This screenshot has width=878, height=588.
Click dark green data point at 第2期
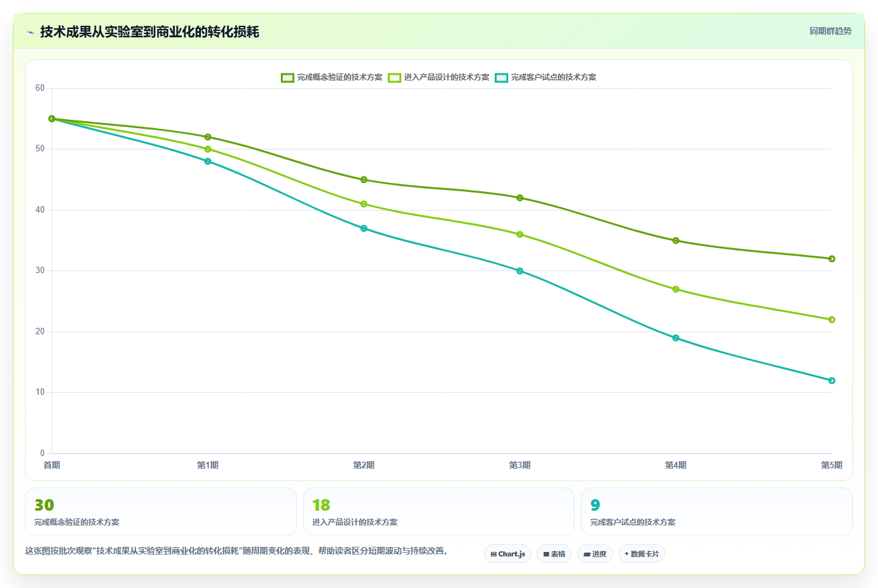click(x=364, y=180)
